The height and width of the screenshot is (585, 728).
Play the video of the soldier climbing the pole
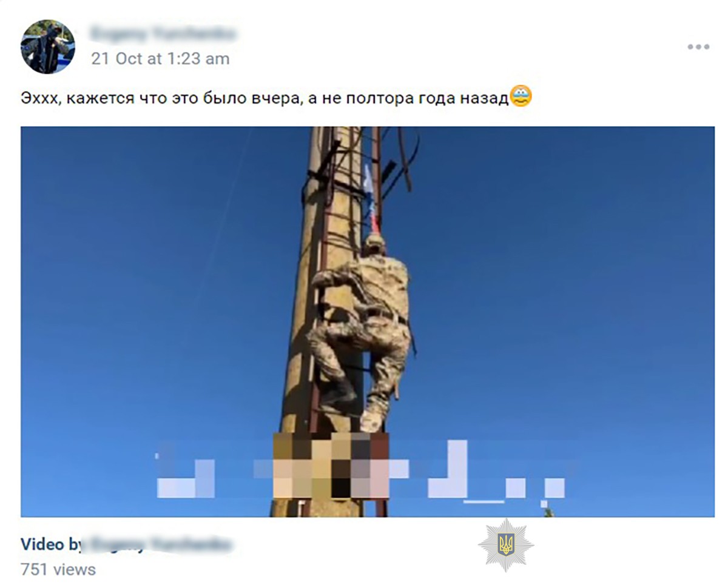(x=368, y=321)
